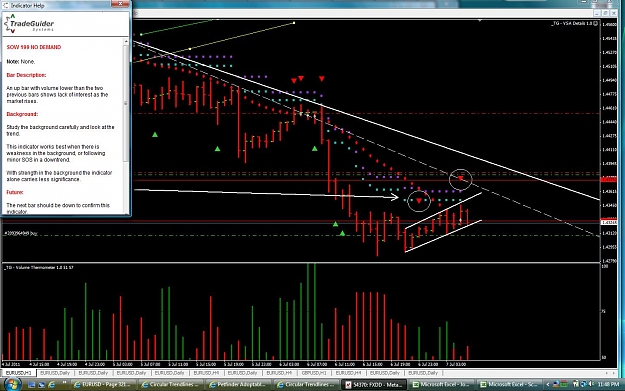Click the '_TG - Volume Thermometer' indicator label

(39, 267)
